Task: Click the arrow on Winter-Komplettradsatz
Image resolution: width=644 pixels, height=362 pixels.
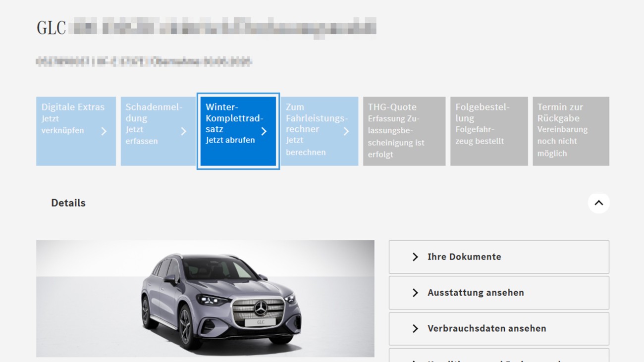Action: 264,131
